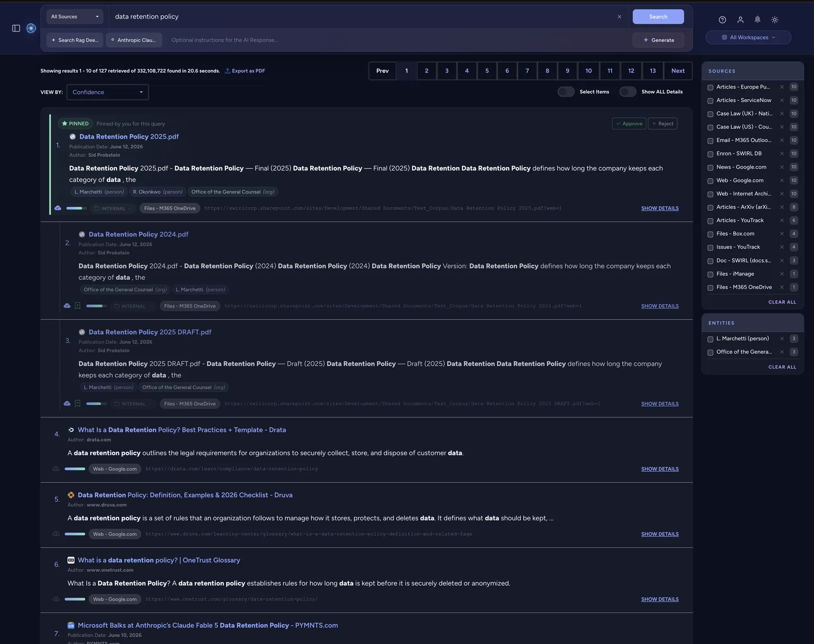Toggle the left sidebar panel icon

(16, 28)
